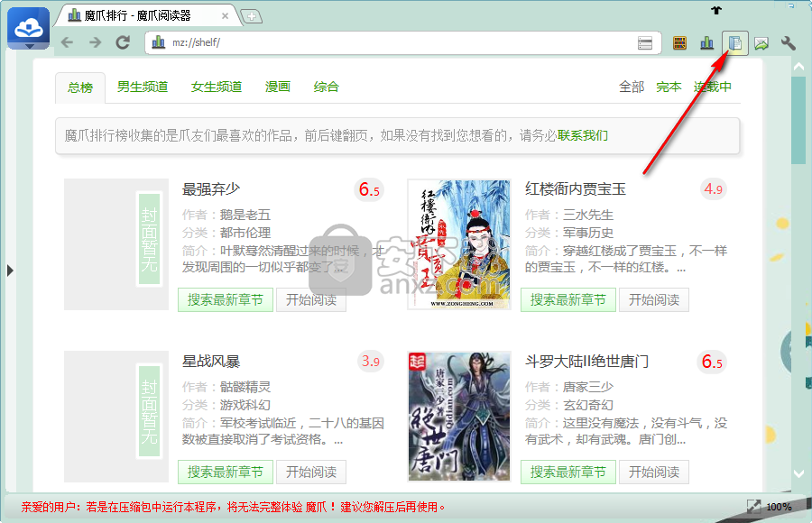Select the 总榜 tab

(80, 87)
